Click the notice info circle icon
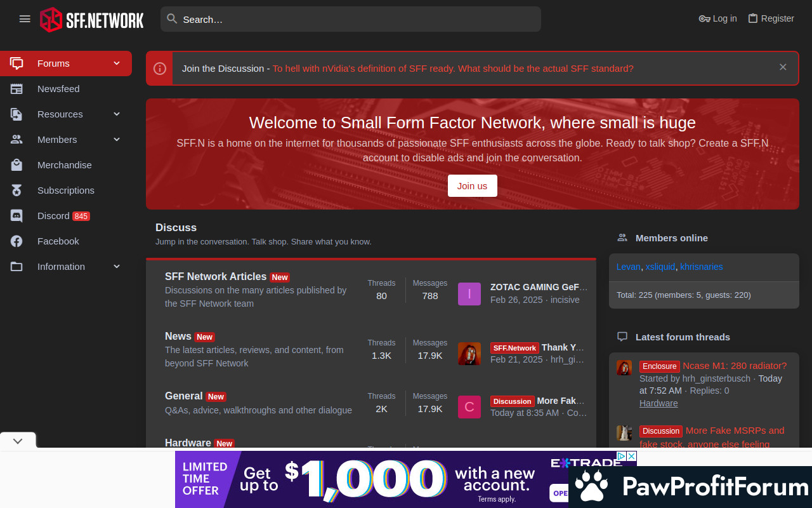The height and width of the screenshot is (508, 812). coord(160,69)
